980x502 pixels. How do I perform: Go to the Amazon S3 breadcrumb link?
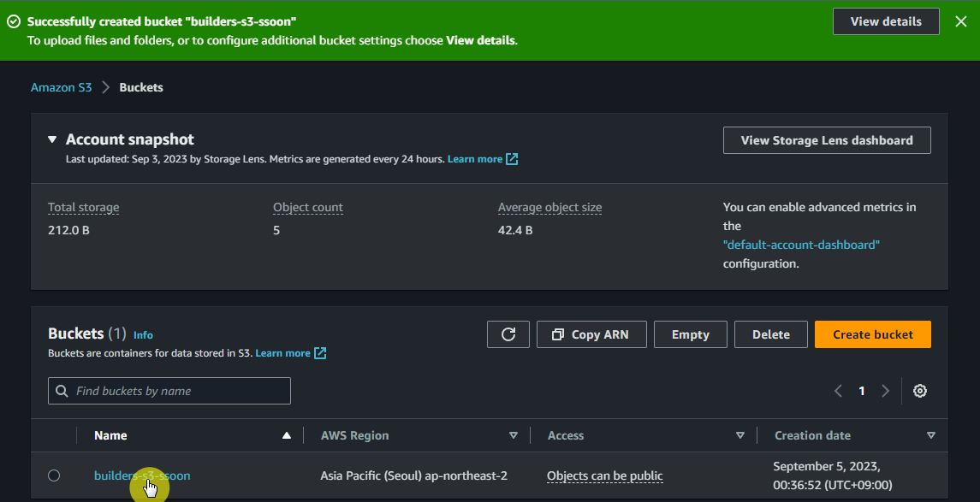[62, 87]
